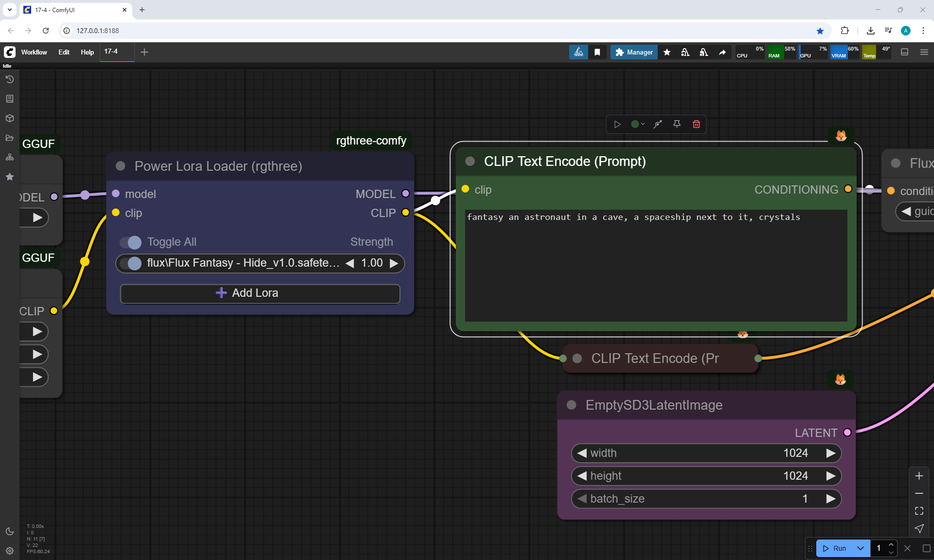The height and width of the screenshot is (560, 934).
Task: Open the node library cube icon
Action: [x=9, y=118]
